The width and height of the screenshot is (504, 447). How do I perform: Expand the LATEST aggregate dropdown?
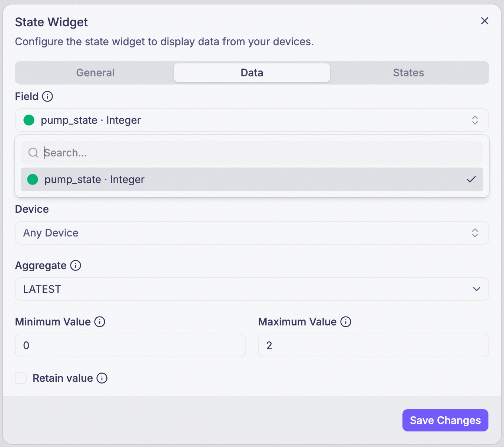point(252,289)
